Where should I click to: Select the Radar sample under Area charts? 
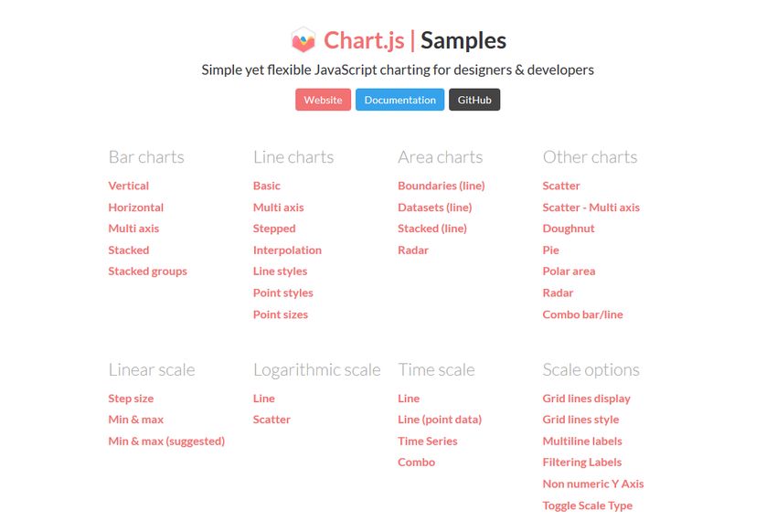click(413, 250)
